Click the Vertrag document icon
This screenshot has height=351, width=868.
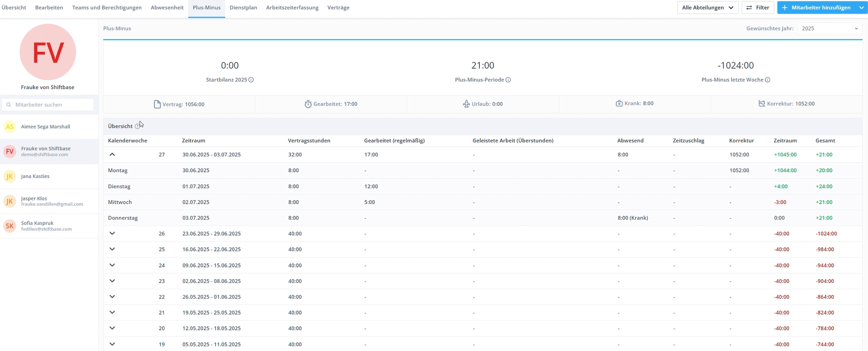157,104
